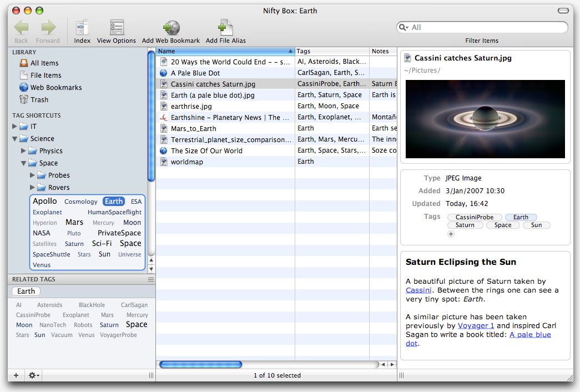Expand the IT tag shortcut

pos(14,126)
